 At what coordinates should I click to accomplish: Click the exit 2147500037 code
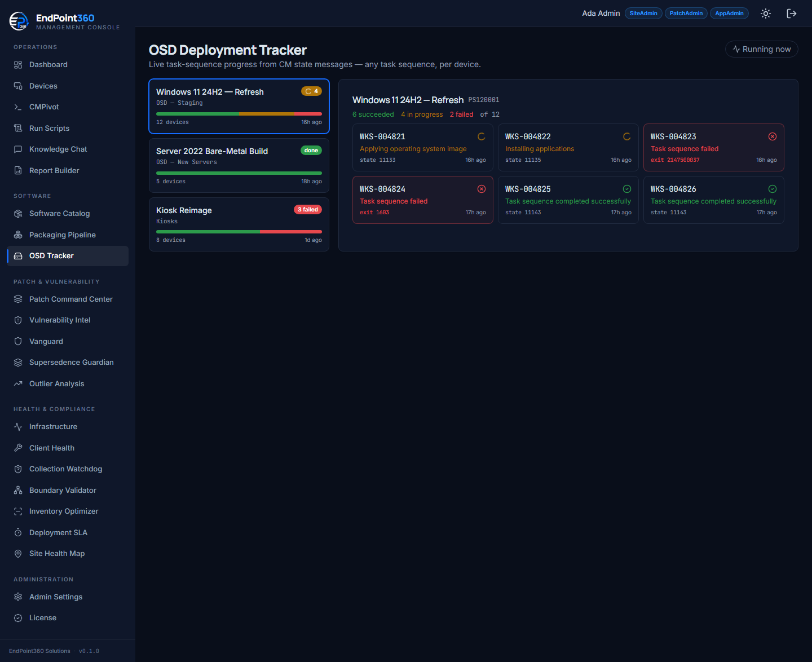click(675, 160)
